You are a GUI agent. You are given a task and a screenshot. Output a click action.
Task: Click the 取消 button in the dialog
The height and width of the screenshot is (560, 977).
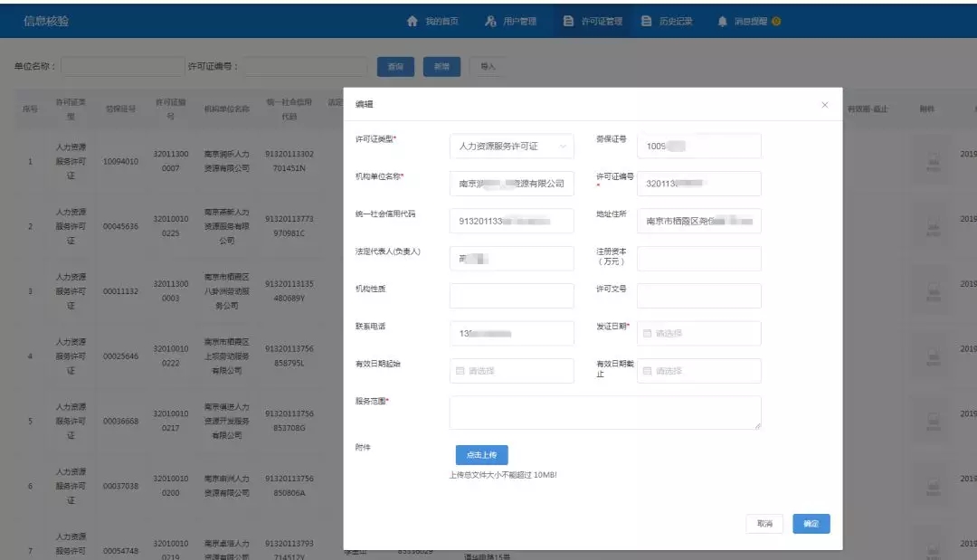[764, 524]
